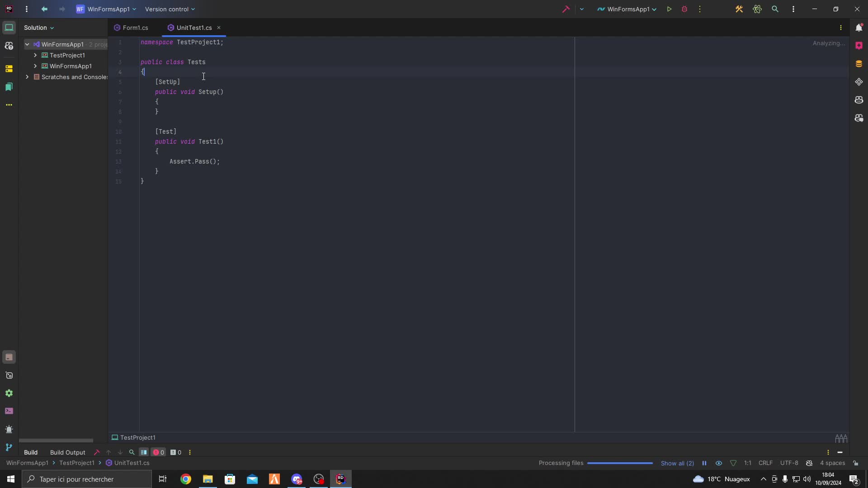Open Search Everywhere magnifier icon
This screenshot has height=488, width=868.
click(x=775, y=9)
